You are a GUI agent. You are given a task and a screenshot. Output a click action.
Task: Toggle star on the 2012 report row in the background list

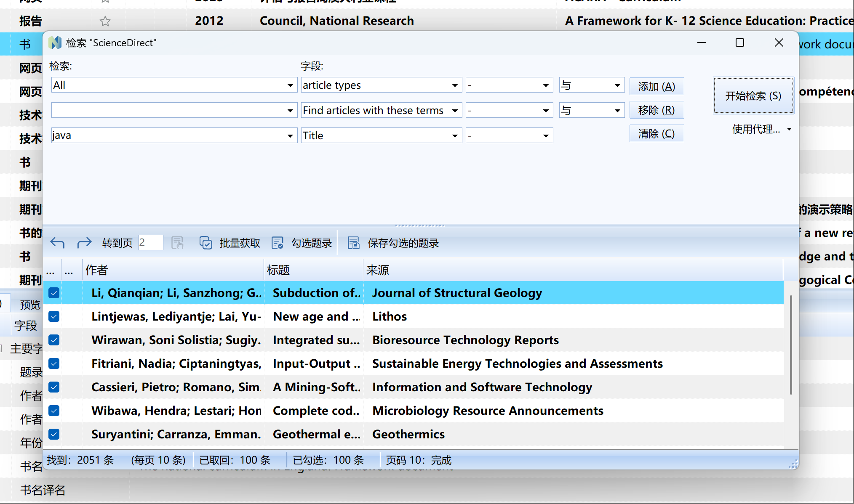(105, 21)
